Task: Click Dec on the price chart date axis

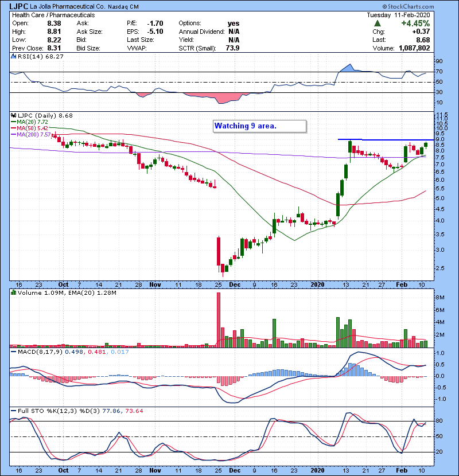Action: coord(235,285)
